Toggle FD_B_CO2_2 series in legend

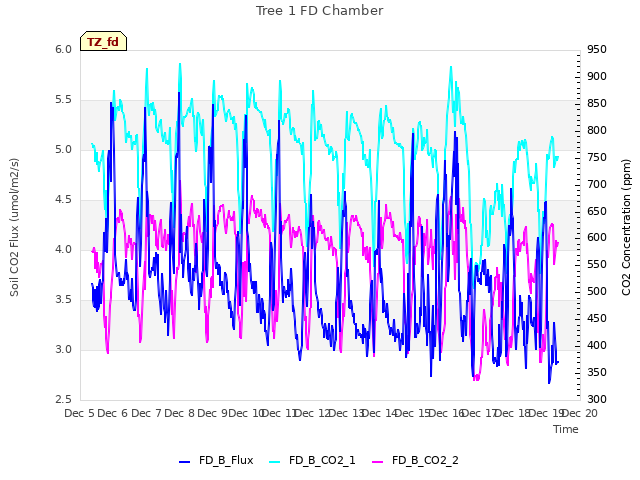416,460
